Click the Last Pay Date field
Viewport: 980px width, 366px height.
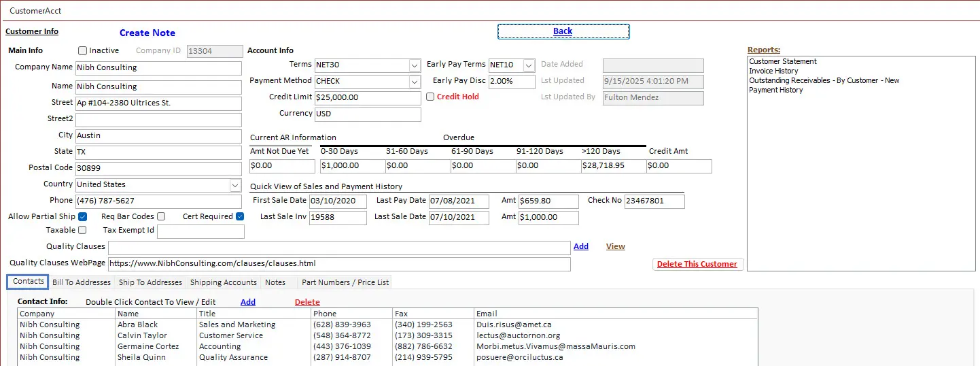[x=459, y=201]
